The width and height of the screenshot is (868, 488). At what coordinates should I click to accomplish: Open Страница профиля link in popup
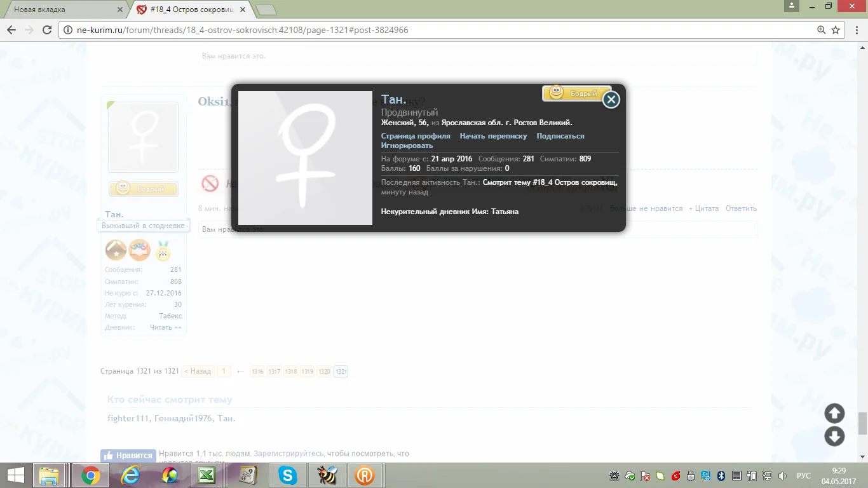click(x=416, y=136)
